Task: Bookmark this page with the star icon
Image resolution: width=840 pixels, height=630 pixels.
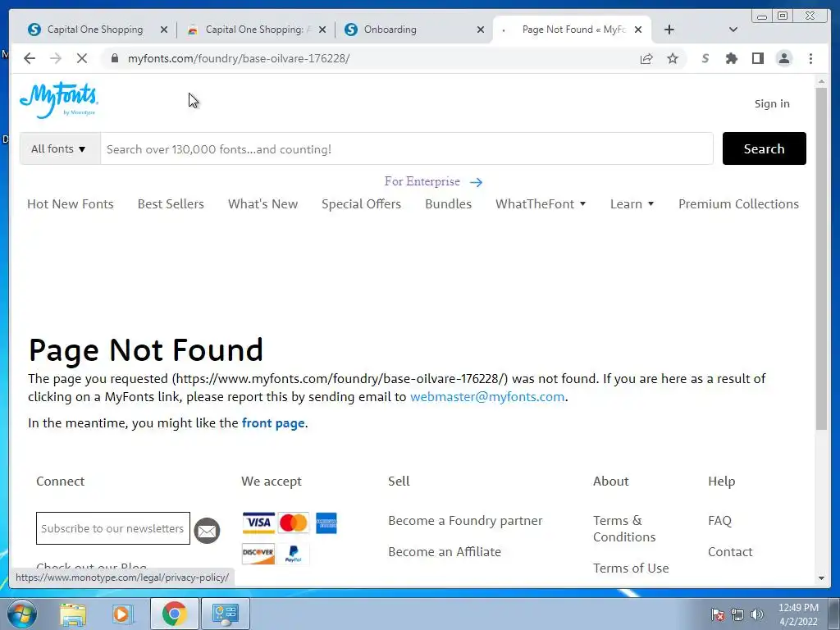Action: pyautogui.click(x=673, y=58)
